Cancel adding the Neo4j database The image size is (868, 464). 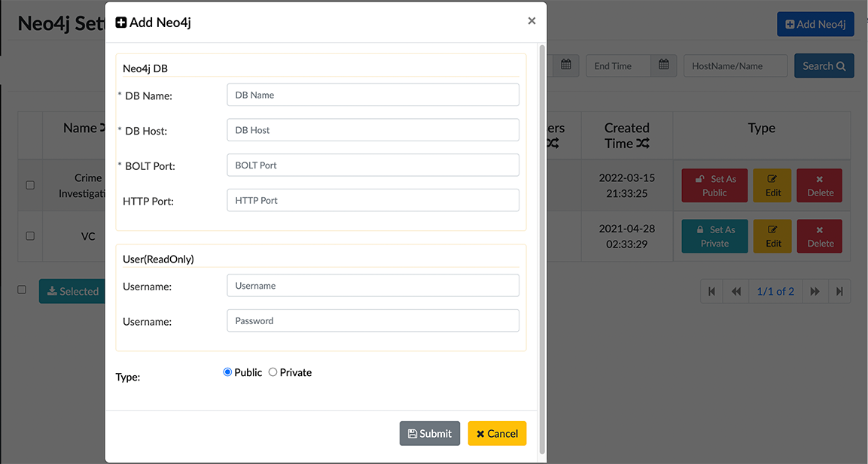[497, 433]
